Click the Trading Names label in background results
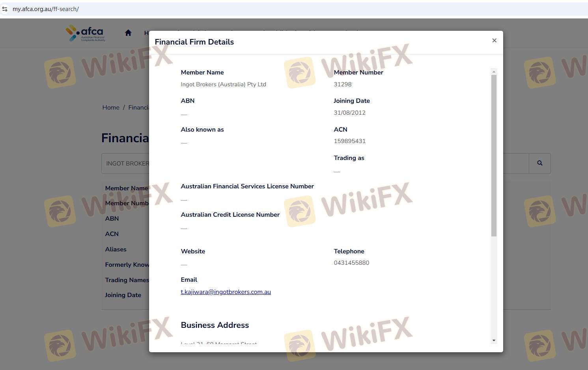This screenshot has height=370, width=588. click(127, 280)
